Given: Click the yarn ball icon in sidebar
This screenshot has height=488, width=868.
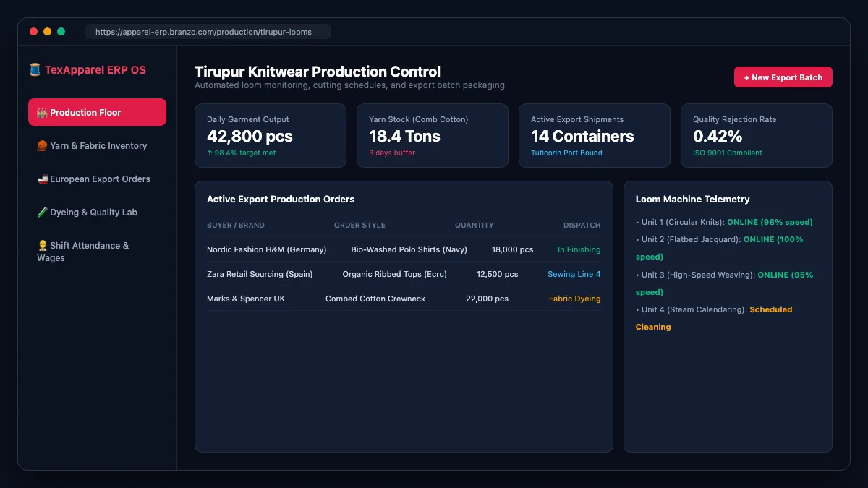Looking at the screenshot, I should click(42, 146).
